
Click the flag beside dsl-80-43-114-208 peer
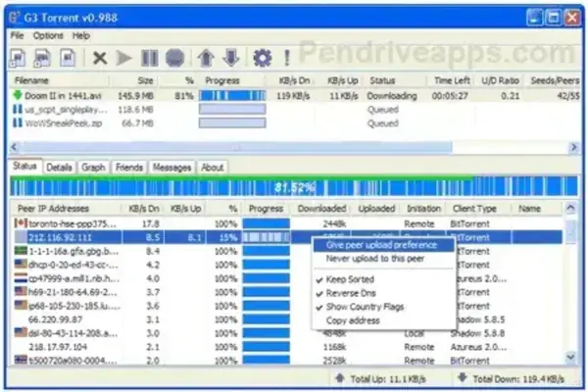(x=21, y=332)
